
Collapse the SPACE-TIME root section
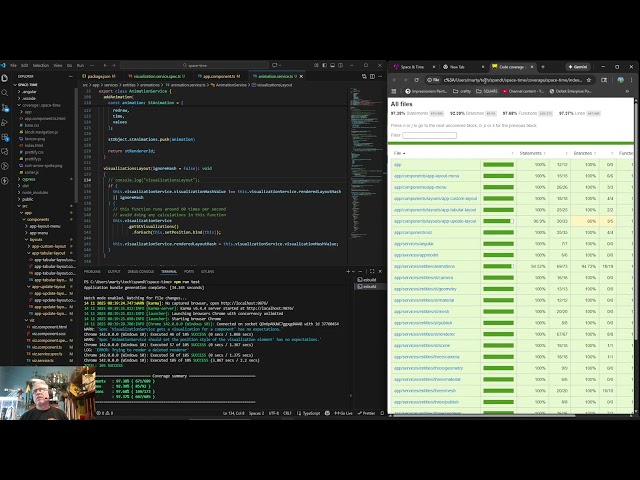pos(26,85)
